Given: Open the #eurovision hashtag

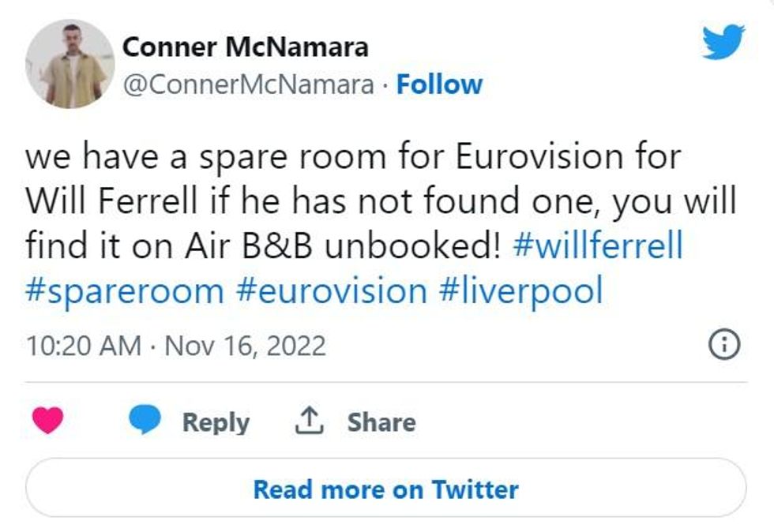Looking at the screenshot, I should (331, 290).
